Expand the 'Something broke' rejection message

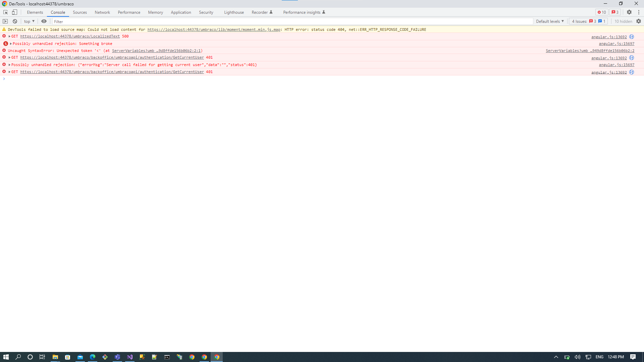pyautogui.click(x=11, y=44)
